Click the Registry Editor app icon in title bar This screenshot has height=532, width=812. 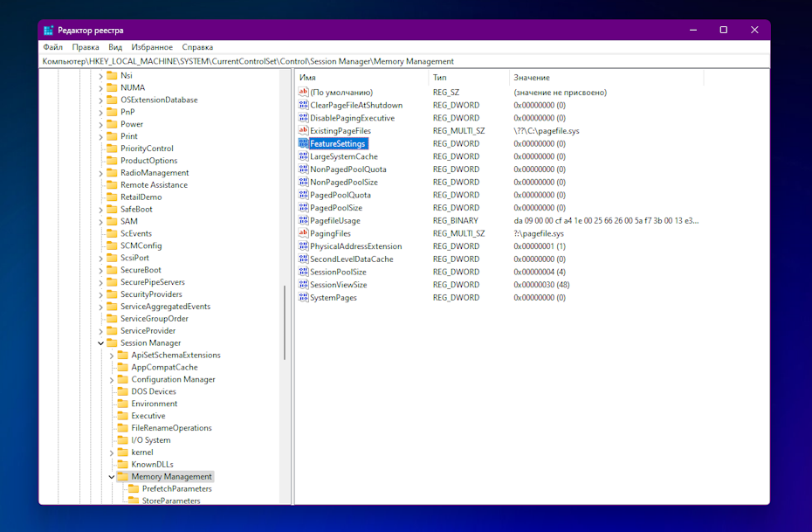[x=49, y=30]
